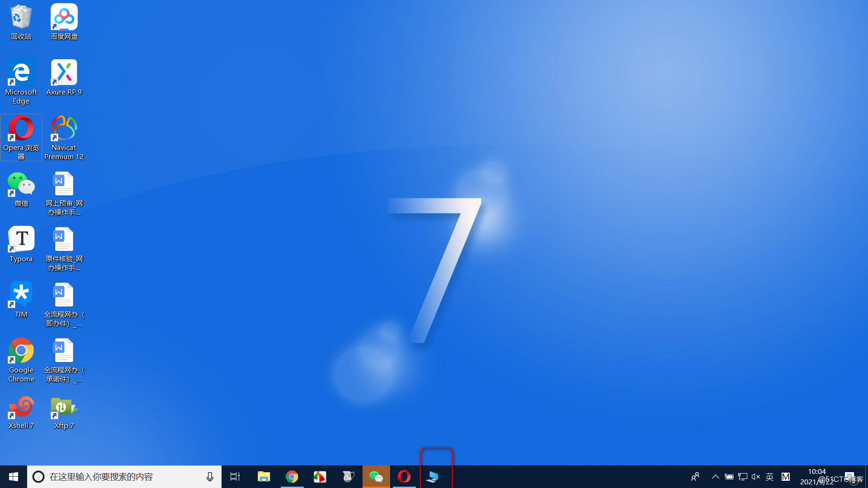Open File Explorer from taskbar
Screen dimensions: 868x488
[264, 477]
